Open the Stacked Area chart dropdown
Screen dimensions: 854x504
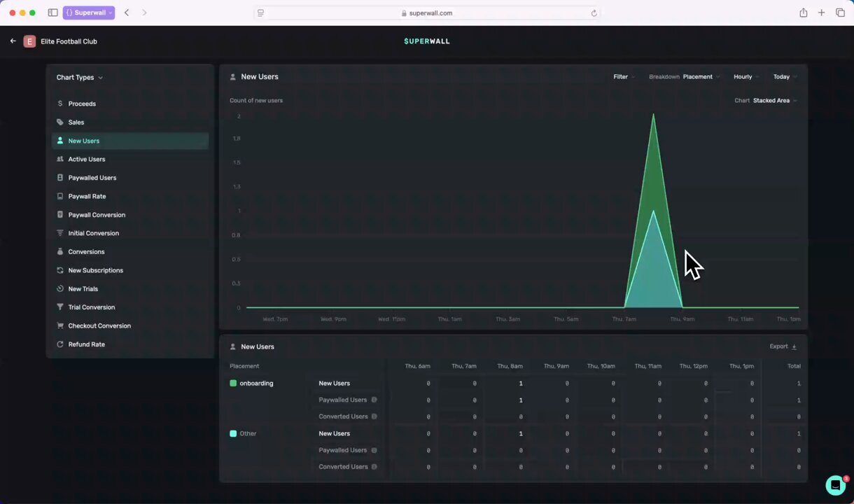click(775, 101)
